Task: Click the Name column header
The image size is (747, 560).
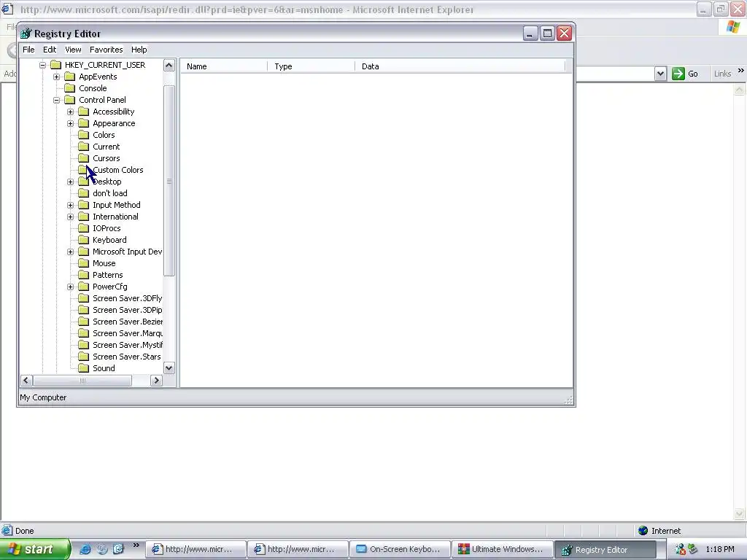Action: [224, 66]
